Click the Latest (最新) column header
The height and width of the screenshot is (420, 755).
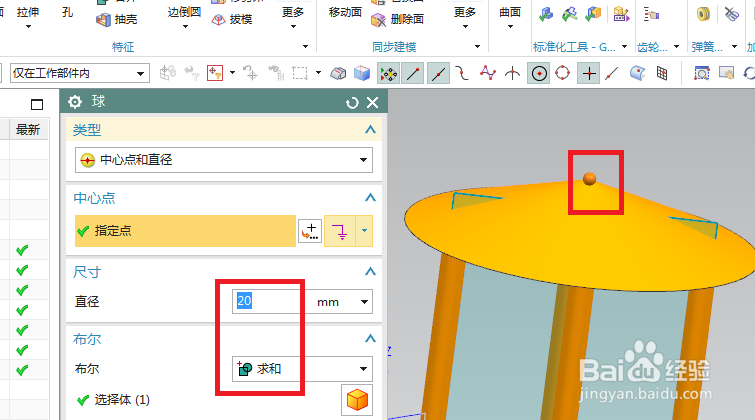point(28,130)
